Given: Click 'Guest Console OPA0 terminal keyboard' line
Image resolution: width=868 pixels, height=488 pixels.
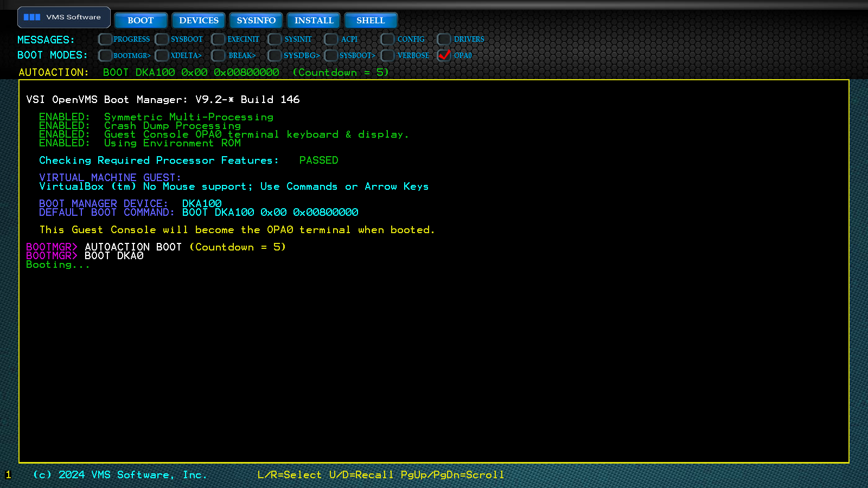Looking at the screenshot, I should click(224, 134).
